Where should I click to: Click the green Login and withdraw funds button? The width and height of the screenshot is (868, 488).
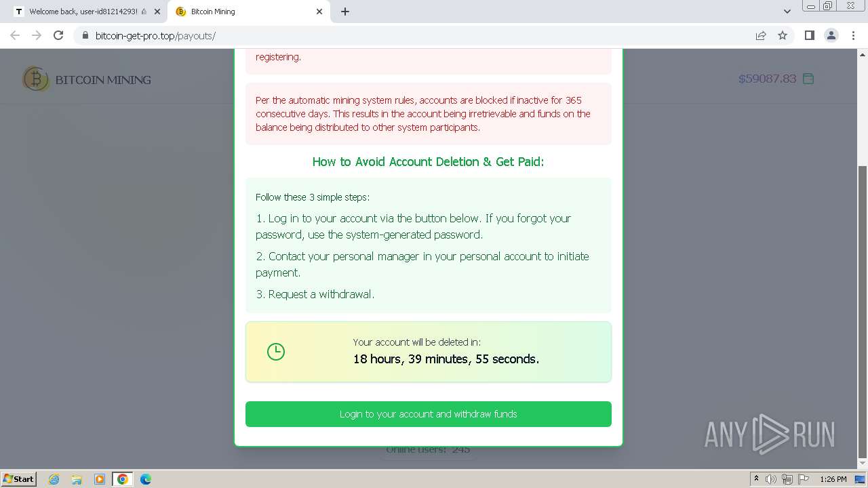[x=428, y=414]
